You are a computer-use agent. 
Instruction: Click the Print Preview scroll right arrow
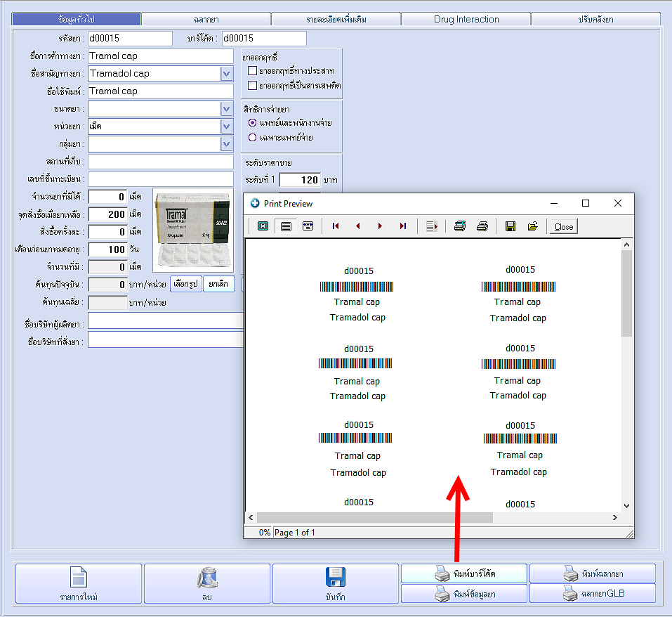pyautogui.click(x=615, y=517)
